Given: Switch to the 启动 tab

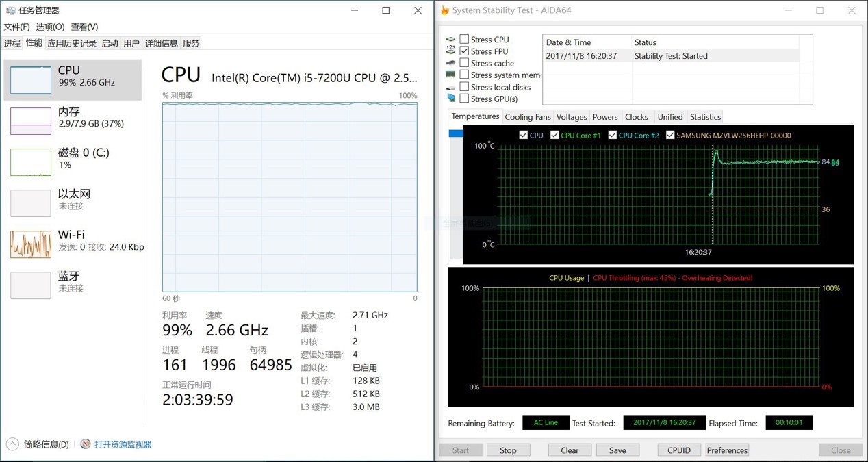Looking at the screenshot, I should pyautogui.click(x=110, y=43).
